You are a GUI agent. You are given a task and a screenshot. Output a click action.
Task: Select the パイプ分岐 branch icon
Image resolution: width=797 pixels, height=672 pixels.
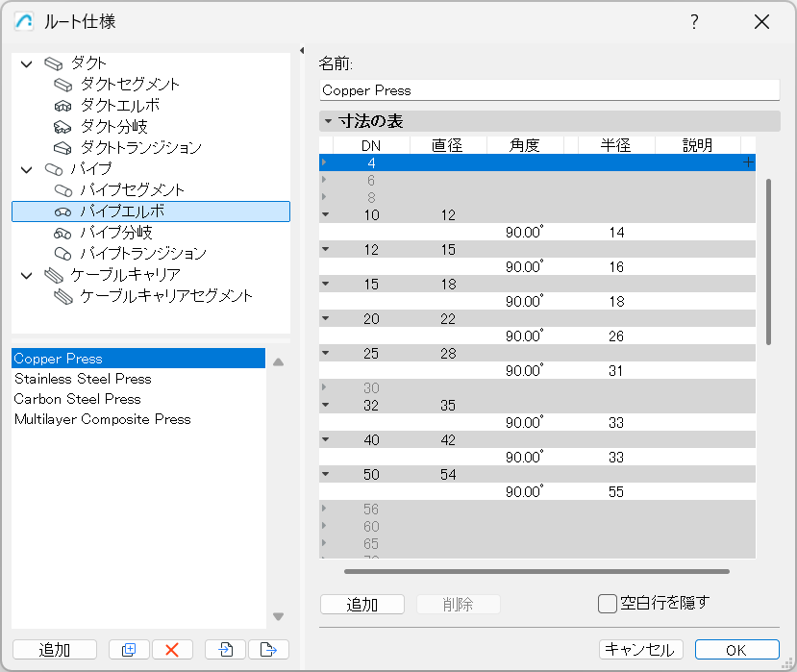point(63,233)
